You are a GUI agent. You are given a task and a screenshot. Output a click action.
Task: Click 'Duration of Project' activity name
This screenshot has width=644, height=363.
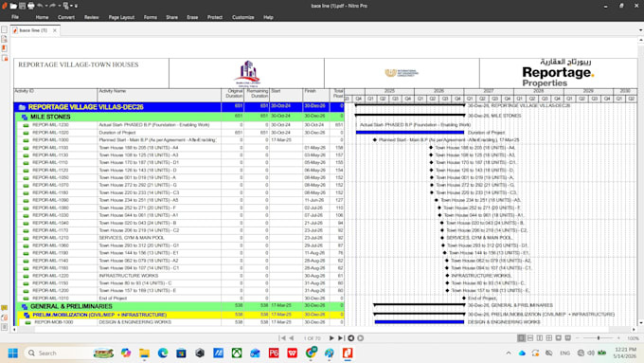pos(117,133)
